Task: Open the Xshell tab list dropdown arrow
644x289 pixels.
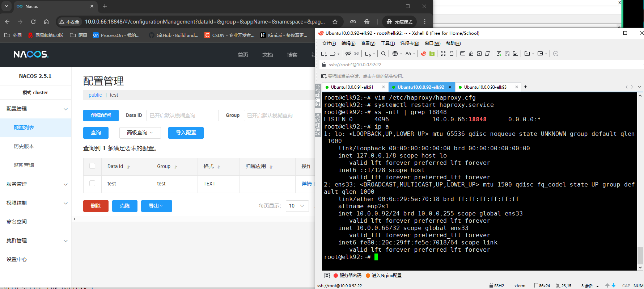Action: click(640, 87)
